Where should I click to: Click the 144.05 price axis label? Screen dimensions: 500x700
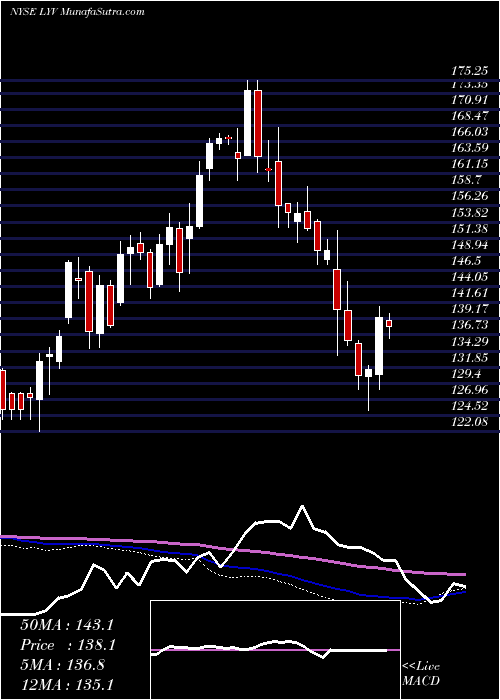tap(469, 277)
